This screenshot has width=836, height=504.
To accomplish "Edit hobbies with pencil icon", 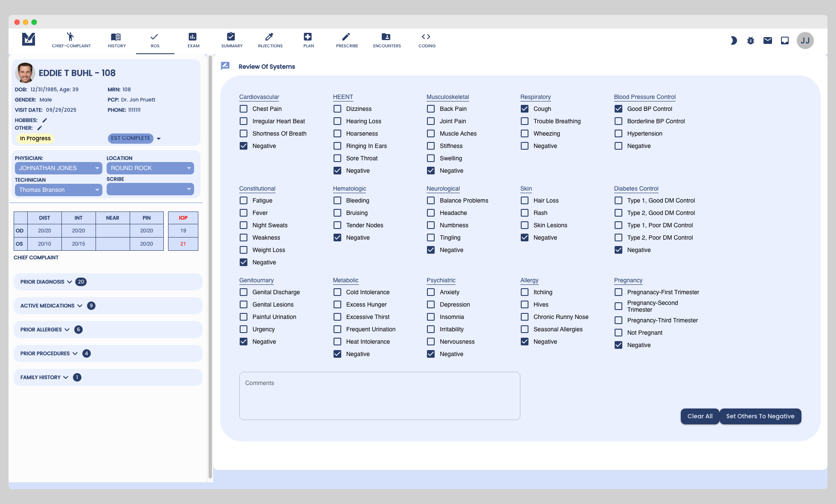I will pyautogui.click(x=45, y=120).
